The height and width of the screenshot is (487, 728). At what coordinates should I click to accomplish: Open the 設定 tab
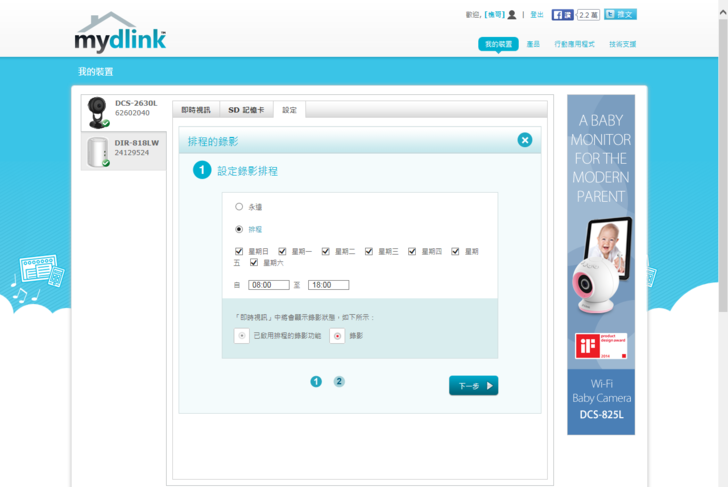pyautogui.click(x=289, y=110)
